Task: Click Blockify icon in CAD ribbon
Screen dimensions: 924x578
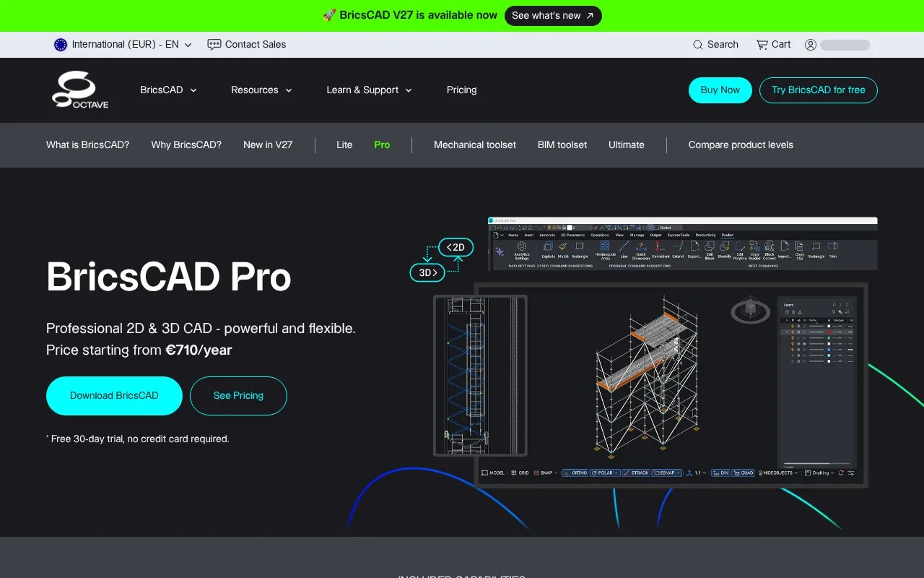Action: [725, 250]
